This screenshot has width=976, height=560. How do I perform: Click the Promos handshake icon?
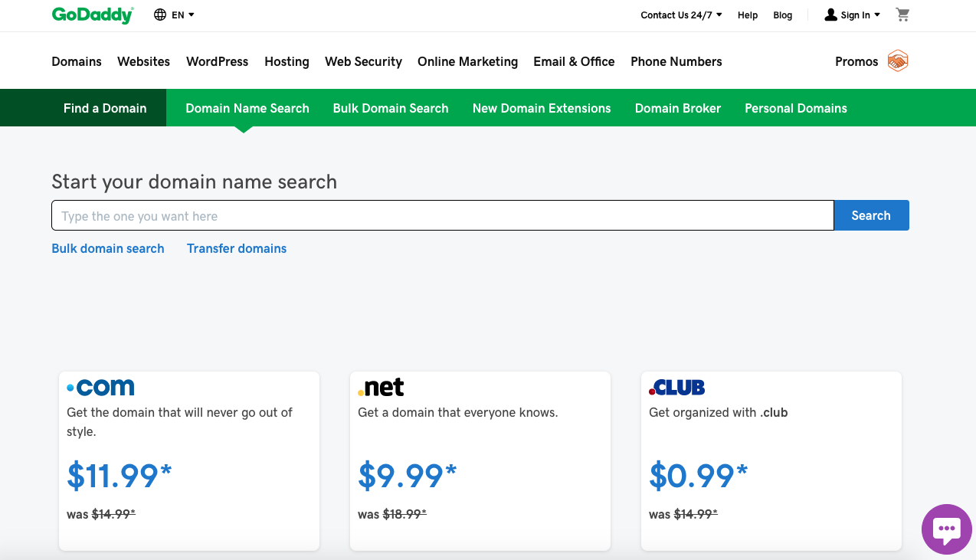(898, 61)
